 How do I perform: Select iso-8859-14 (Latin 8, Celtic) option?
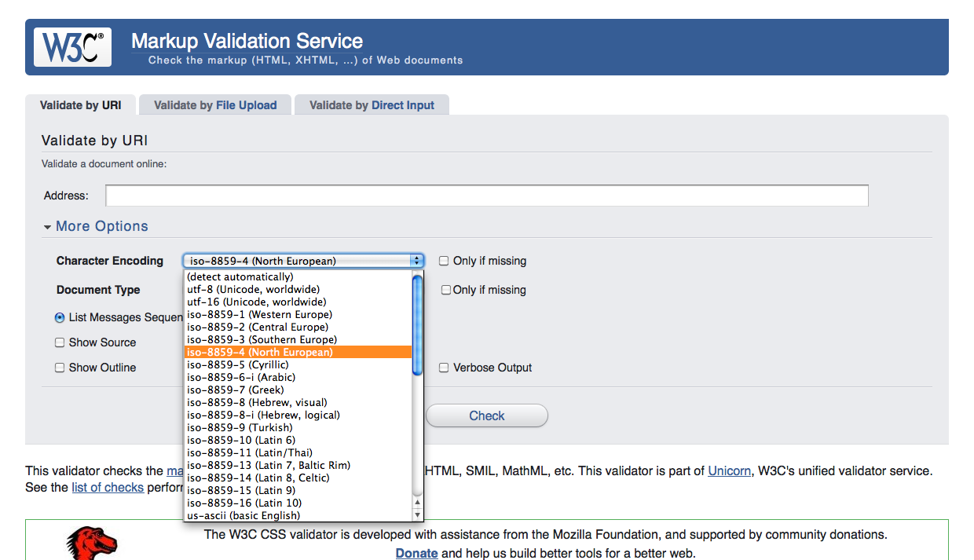pyautogui.click(x=298, y=478)
